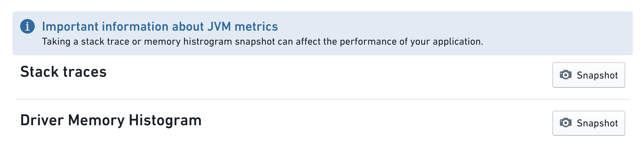Select the Stack traces heading
The image size is (644, 148).
(x=63, y=72)
